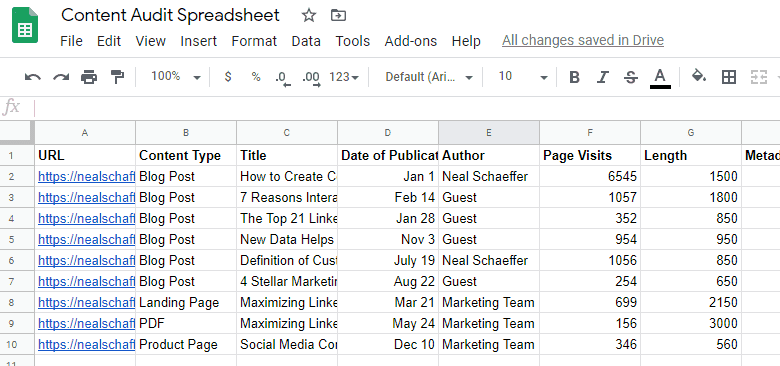Select the 'Definition of Cust' title cell
This screenshot has width=780, height=366.
coord(287,261)
